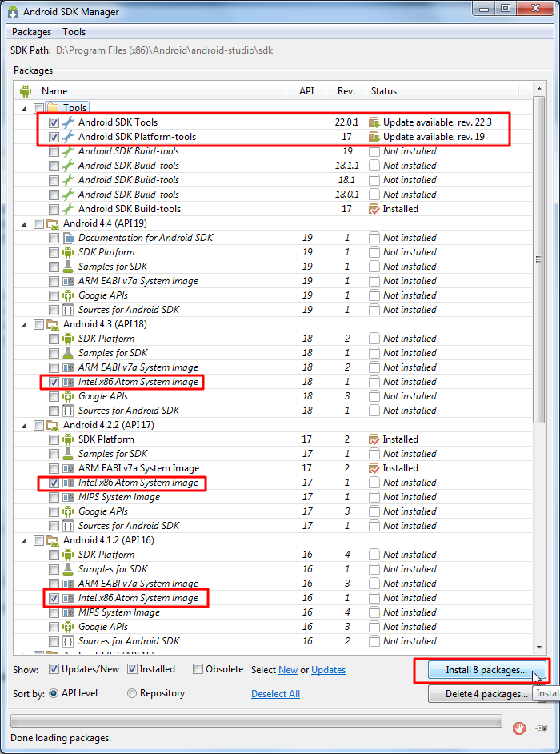
Task: Click the installed status icon of Build-tools 17
Action: coord(374,209)
